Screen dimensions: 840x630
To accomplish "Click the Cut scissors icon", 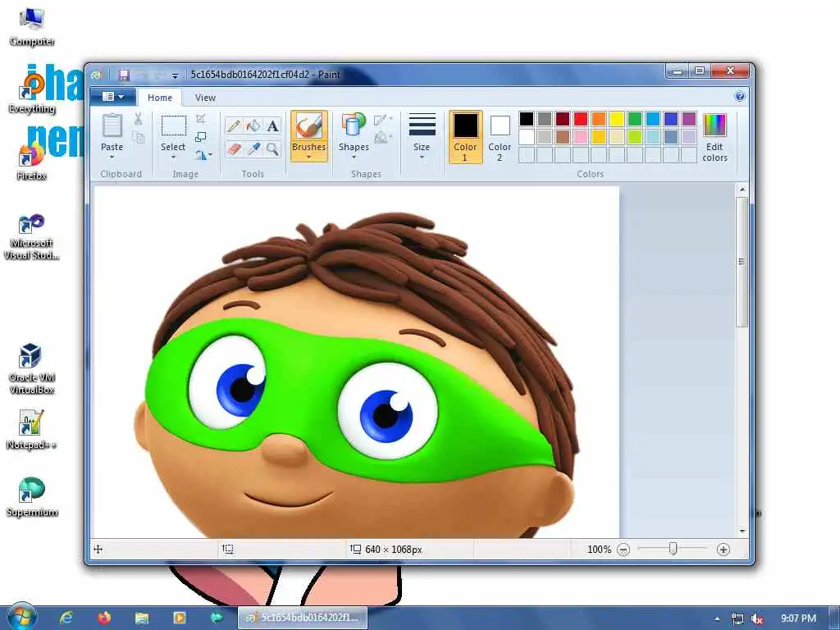I will (138, 119).
